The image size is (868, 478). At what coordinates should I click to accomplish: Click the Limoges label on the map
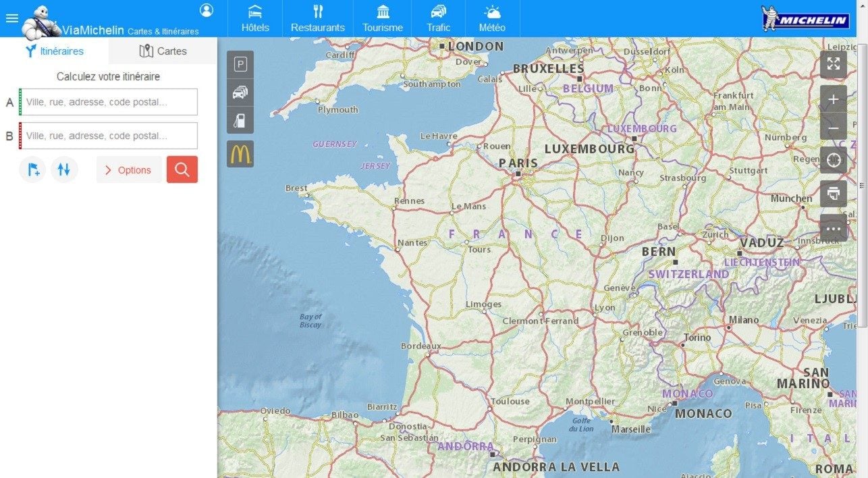click(x=483, y=304)
